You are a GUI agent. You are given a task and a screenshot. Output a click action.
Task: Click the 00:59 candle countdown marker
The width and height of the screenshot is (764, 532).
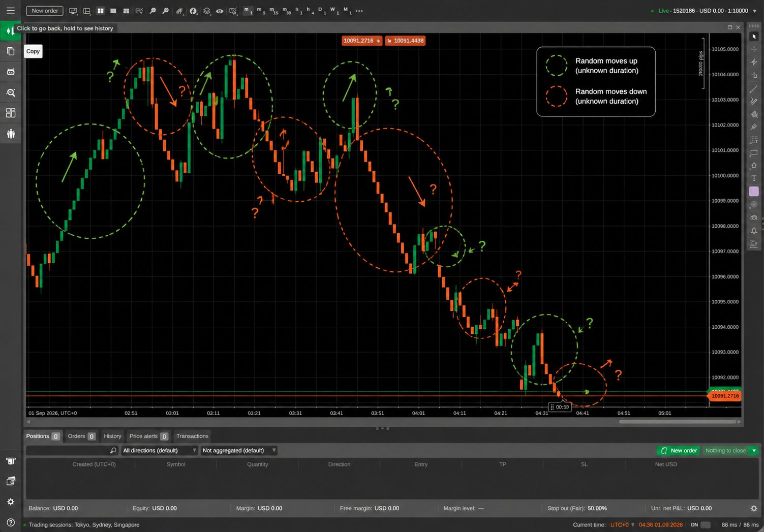tap(560, 407)
